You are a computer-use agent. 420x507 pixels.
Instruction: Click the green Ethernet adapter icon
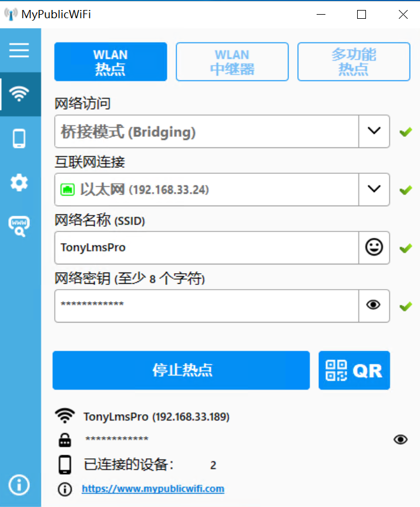(x=68, y=190)
